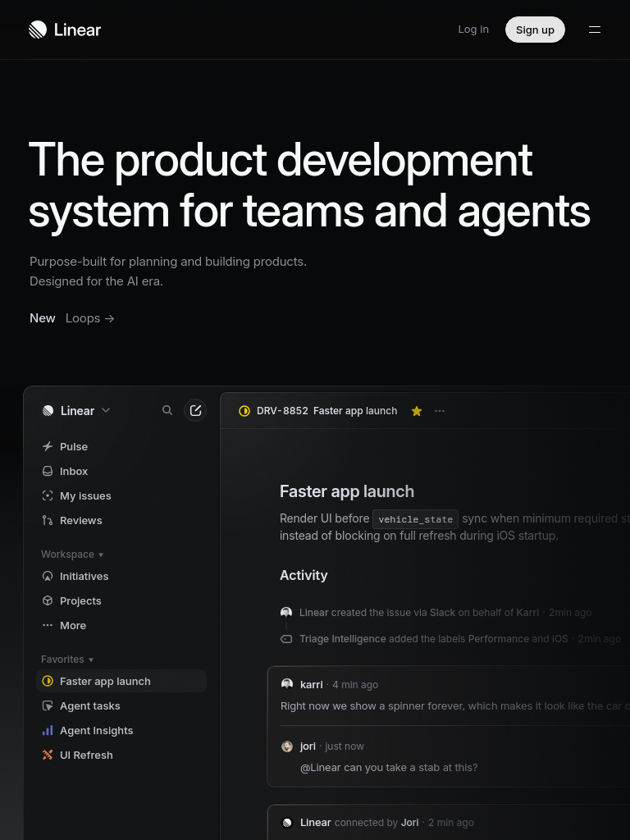The image size is (630, 840).
Task: Click the @Linear mention in jori's reply
Action: 321,768
